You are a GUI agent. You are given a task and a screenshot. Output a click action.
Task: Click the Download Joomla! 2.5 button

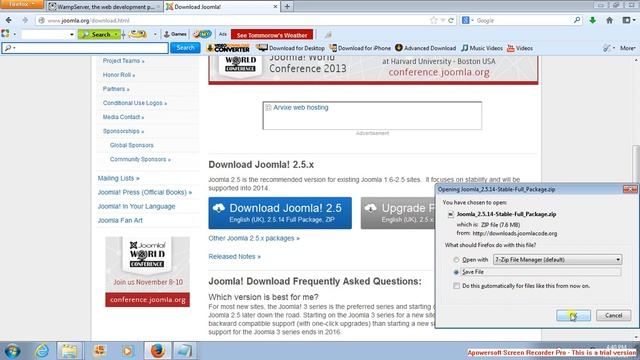280,213
